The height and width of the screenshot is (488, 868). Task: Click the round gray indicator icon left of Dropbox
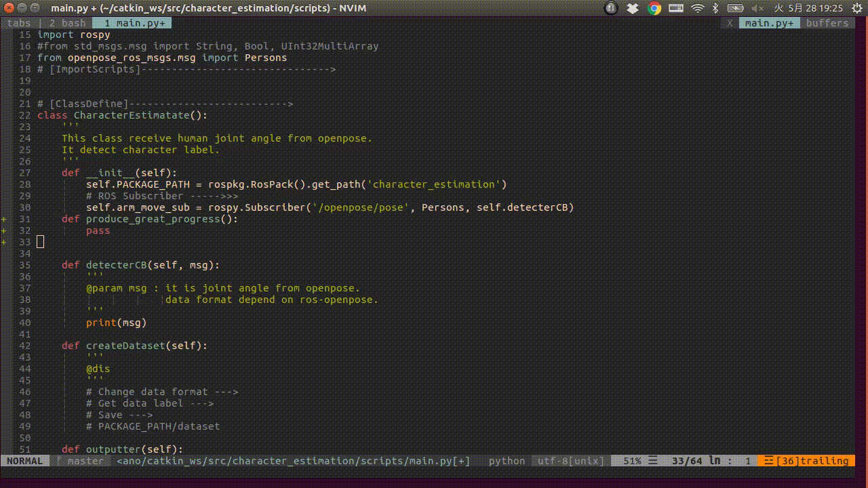click(x=611, y=8)
